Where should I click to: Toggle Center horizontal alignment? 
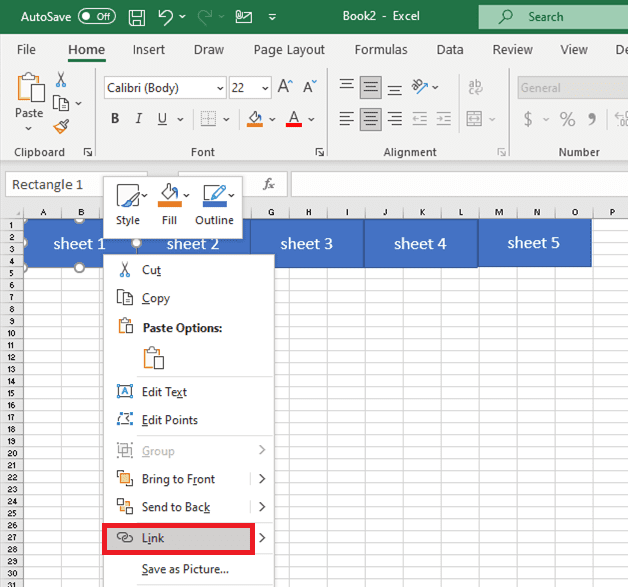click(370, 119)
